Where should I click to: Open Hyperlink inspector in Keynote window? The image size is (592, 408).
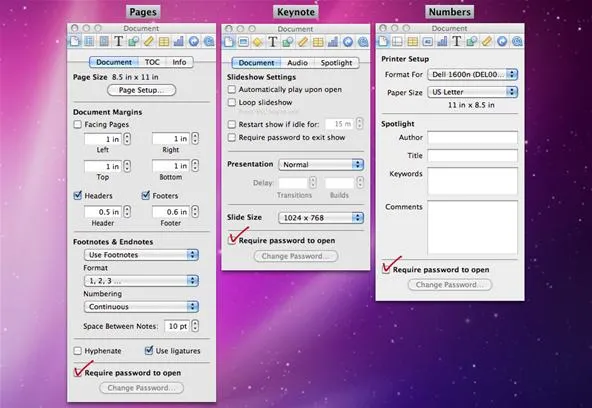point(348,42)
